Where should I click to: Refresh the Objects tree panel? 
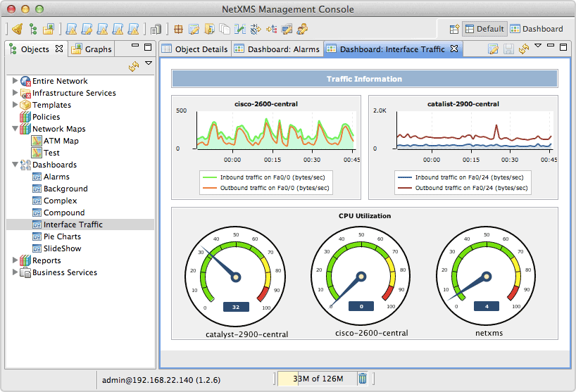tap(134, 66)
